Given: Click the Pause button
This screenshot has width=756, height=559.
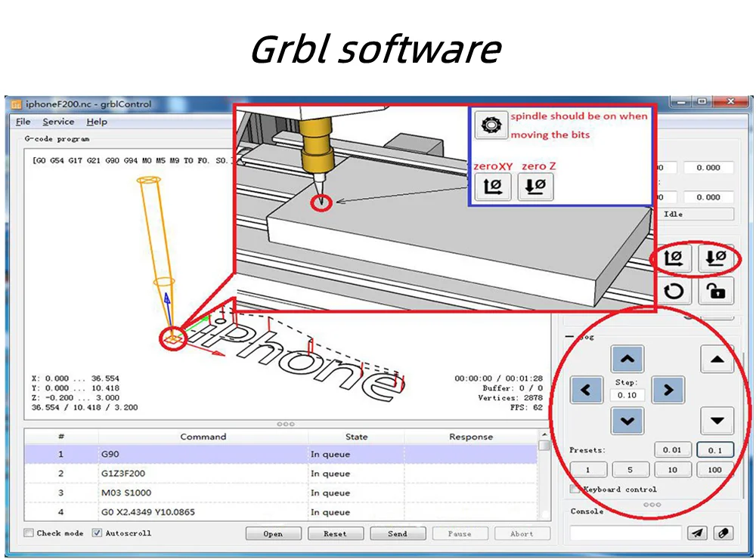Looking at the screenshot, I should [x=460, y=533].
